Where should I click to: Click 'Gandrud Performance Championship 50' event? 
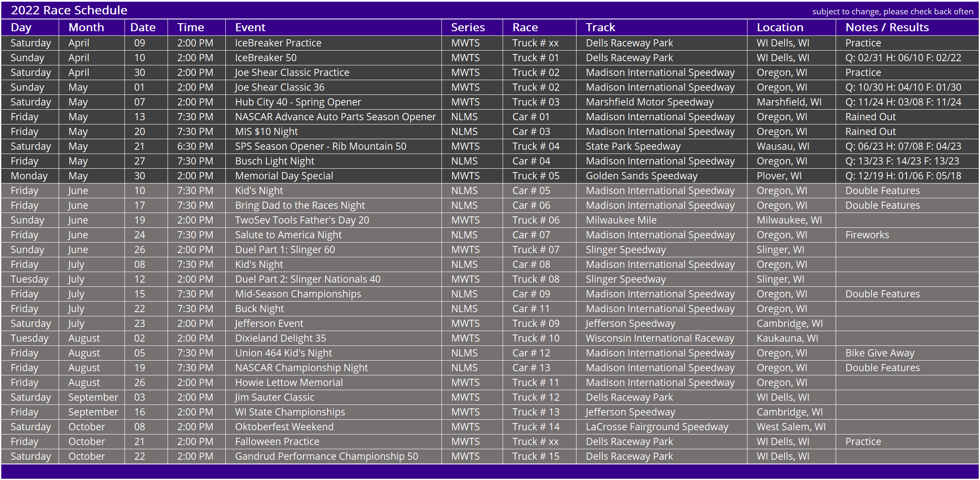click(x=327, y=456)
